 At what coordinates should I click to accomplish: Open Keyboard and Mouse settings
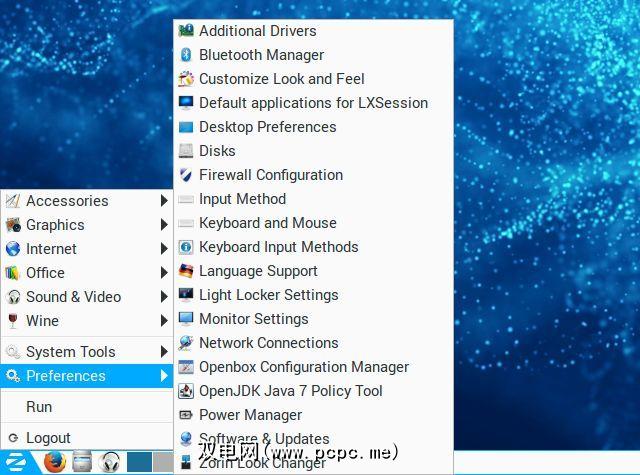coord(313,223)
